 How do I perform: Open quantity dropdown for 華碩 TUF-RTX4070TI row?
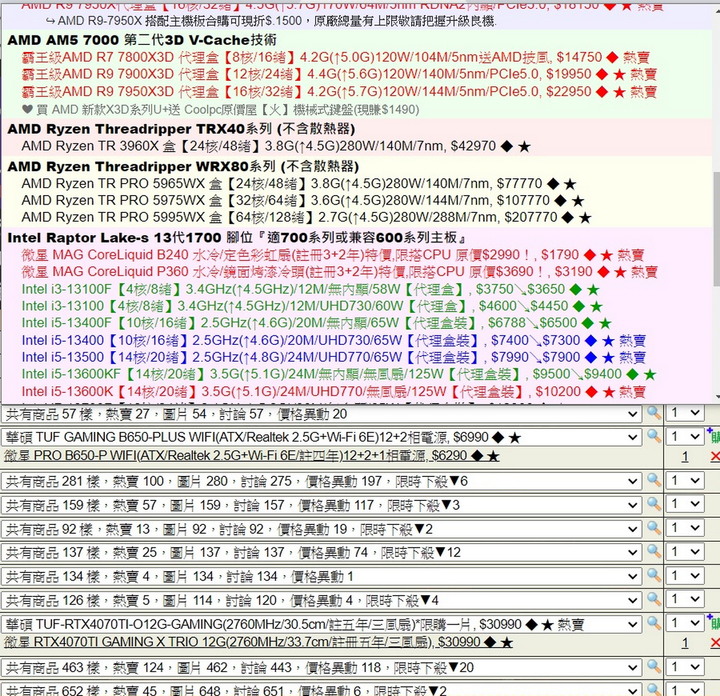tap(685, 623)
